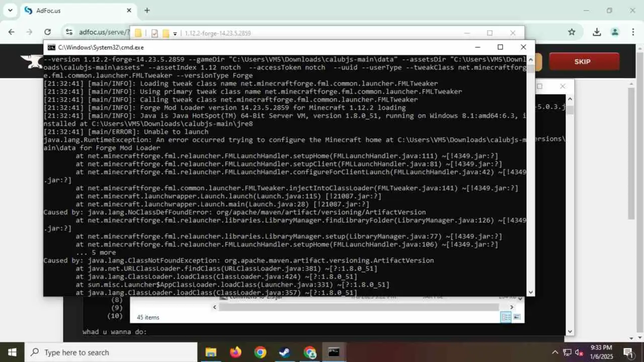Click the taskbar search box
644x362 pixels.
click(x=111, y=352)
